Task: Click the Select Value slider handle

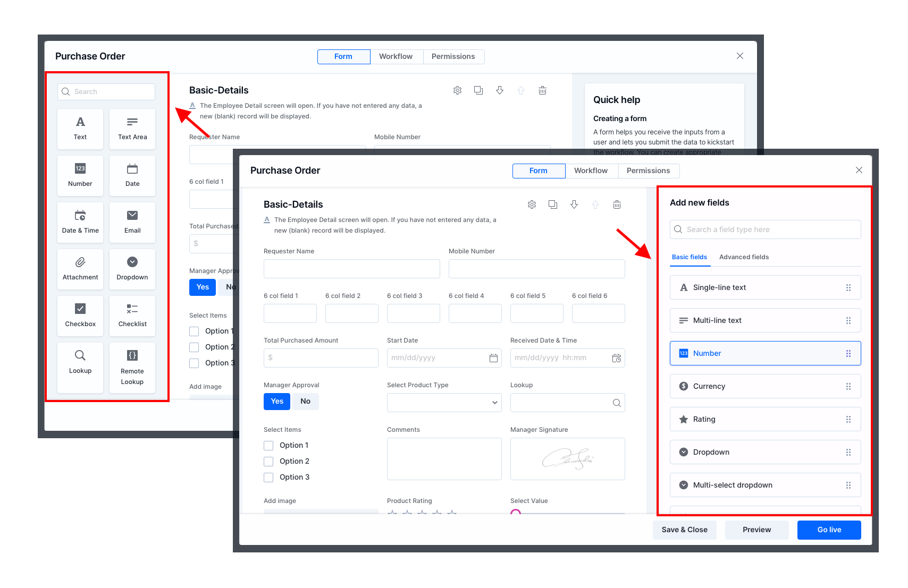Action: coord(515,512)
